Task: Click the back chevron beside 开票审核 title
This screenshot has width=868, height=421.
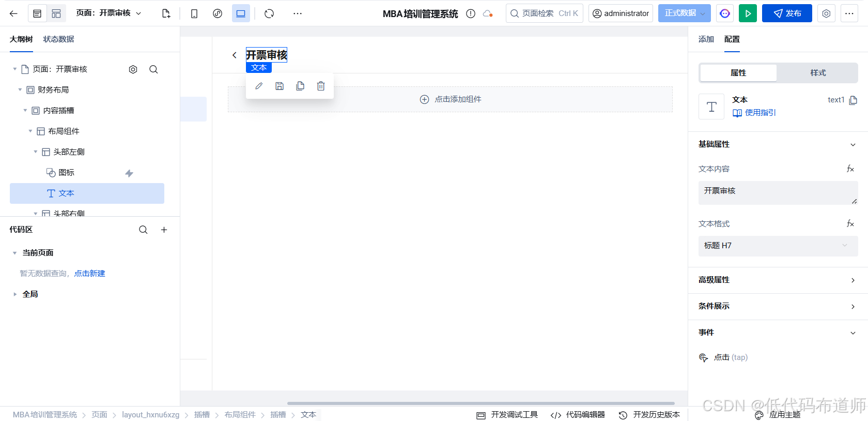Action: [235, 55]
